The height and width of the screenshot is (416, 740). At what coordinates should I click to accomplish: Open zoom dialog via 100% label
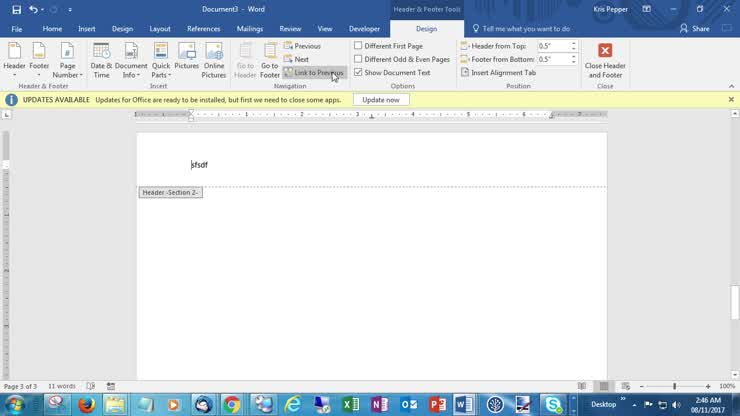click(x=727, y=386)
